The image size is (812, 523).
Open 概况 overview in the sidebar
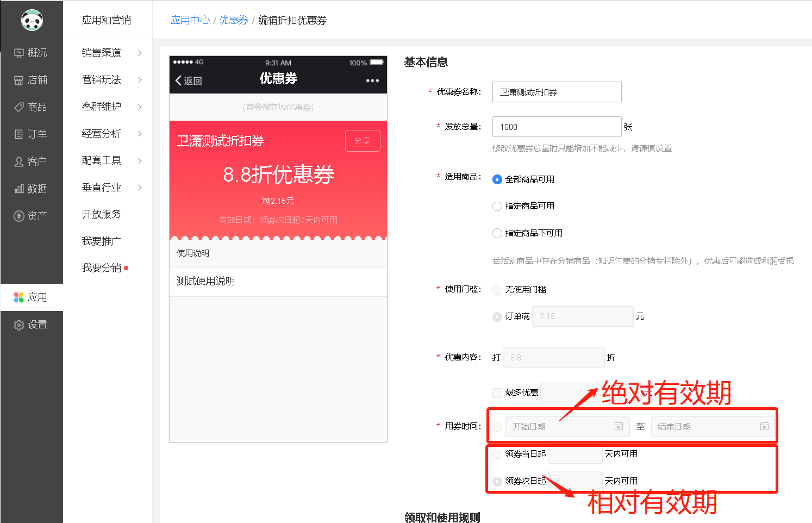coord(31,53)
